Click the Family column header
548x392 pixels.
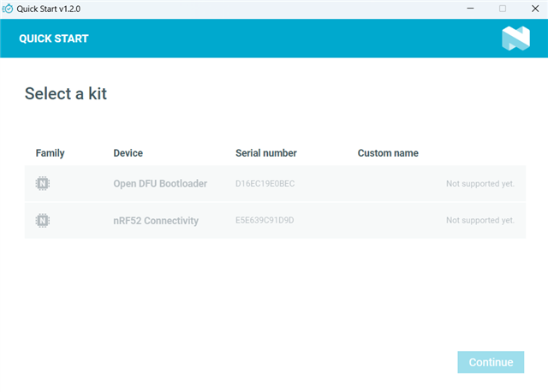click(x=50, y=153)
